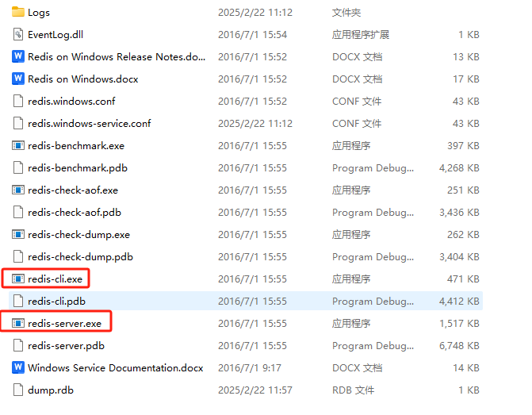Click the 文件夹 type of Logs
The image size is (532, 415).
tap(346, 13)
